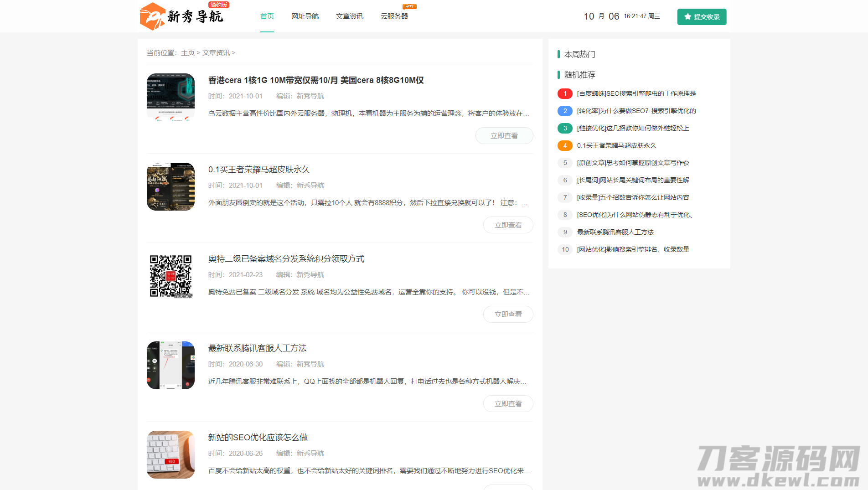The image size is (868, 490).
Task: Click the orange number 4 rank badge
Action: (x=565, y=146)
